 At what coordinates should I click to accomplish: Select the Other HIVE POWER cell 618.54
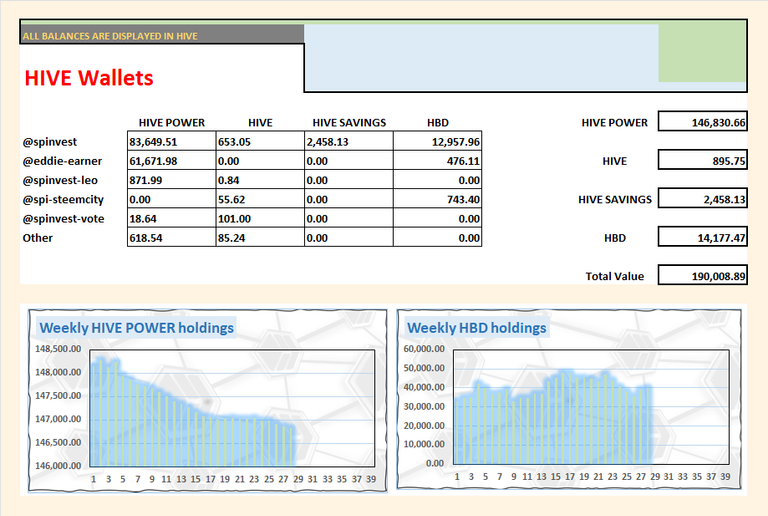pyautogui.click(x=171, y=237)
